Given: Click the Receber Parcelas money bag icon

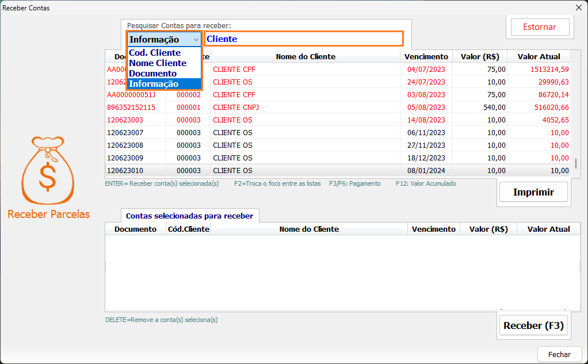Looking at the screenshot, I should click(x=48, y=170).
